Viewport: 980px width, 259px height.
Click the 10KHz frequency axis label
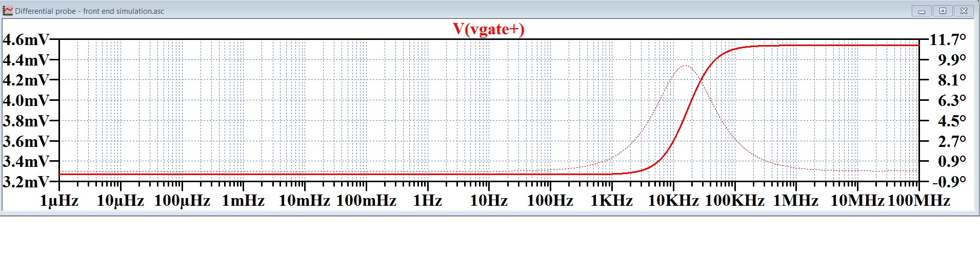click(673, 200)
